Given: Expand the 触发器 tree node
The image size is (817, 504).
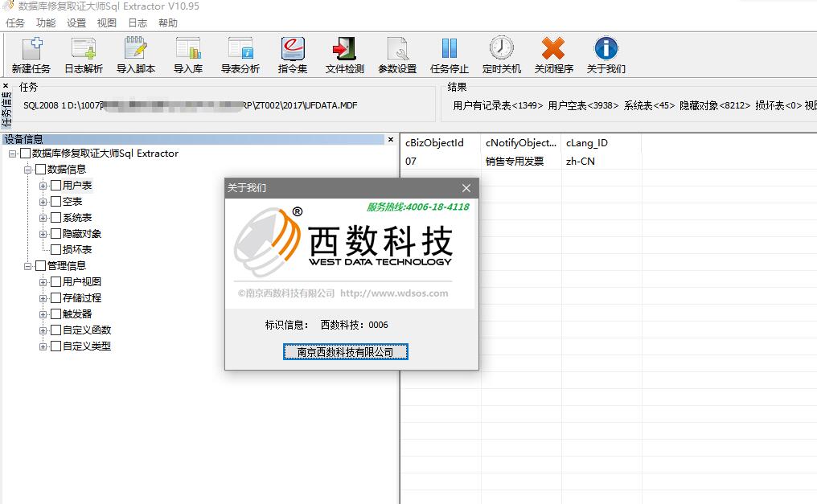Looking at the screenshot, I should [43, 315].
